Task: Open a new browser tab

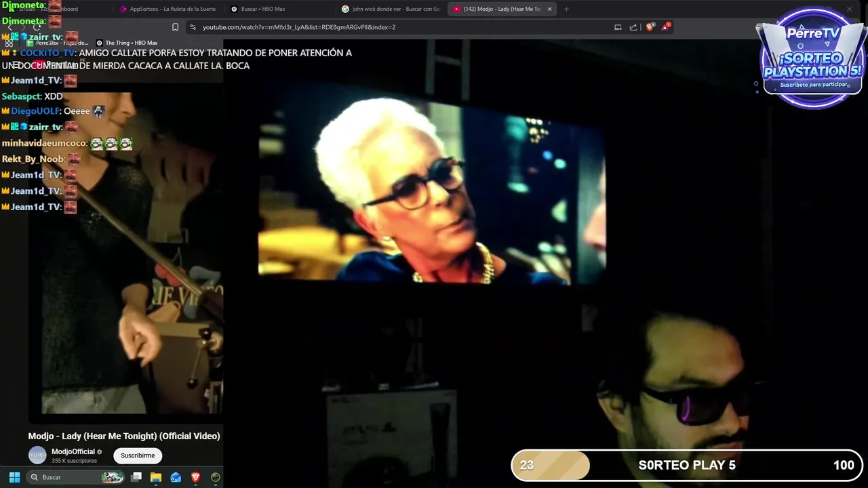Action: tap(566, 9)
